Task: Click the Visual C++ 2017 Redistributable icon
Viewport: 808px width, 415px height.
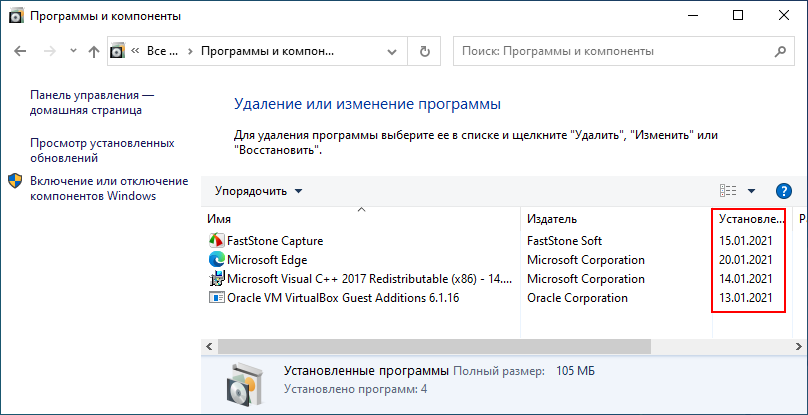Action: pyautogui.click(x=217, y=279)
